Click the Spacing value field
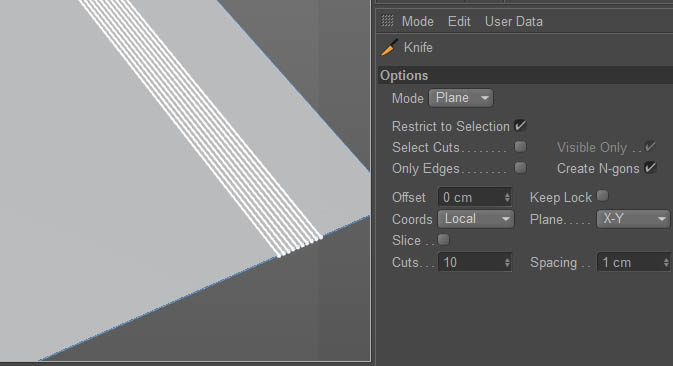Viewport: 673px width, 366px height. click(634, 262)
